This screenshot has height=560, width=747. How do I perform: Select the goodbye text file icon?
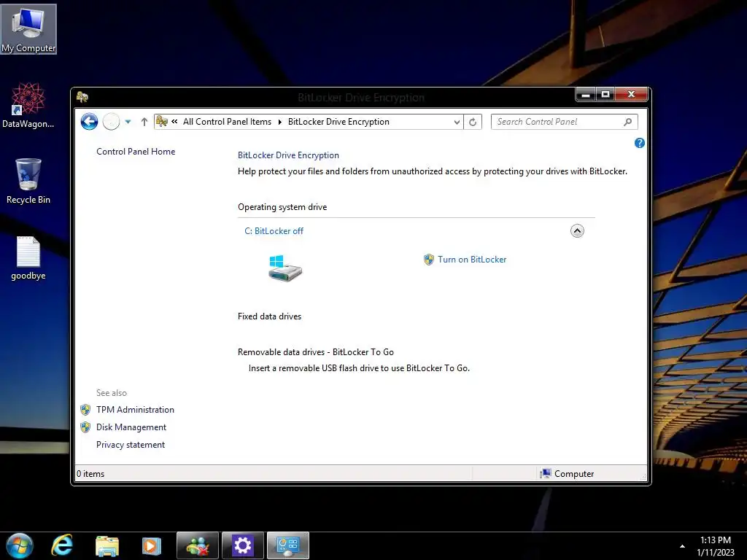point(28,257)
